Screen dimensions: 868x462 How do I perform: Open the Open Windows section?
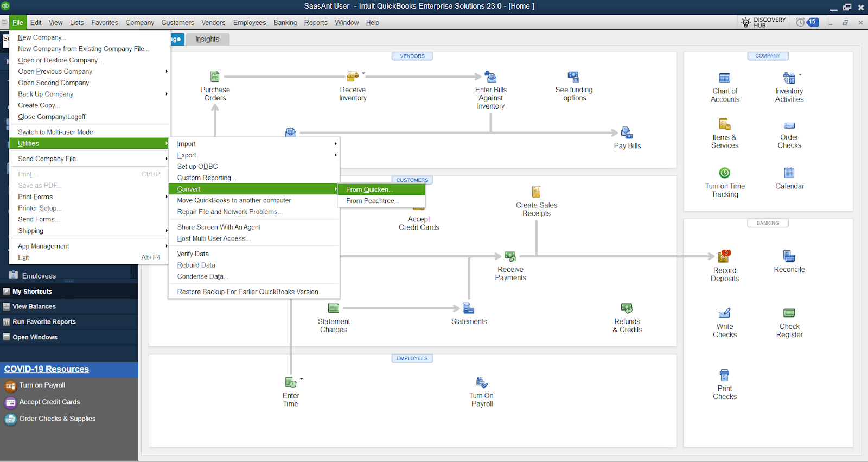pos(69,337)
